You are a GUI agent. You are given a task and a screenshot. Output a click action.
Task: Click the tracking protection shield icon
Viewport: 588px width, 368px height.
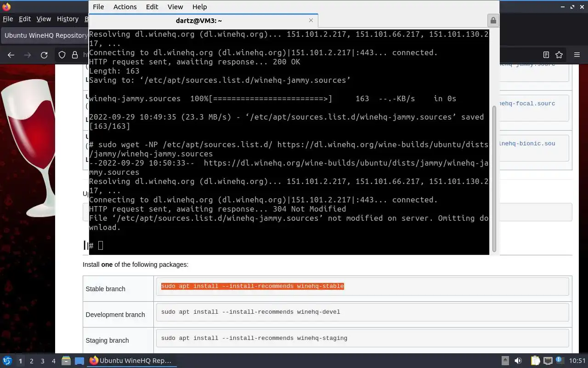[62, 55]
